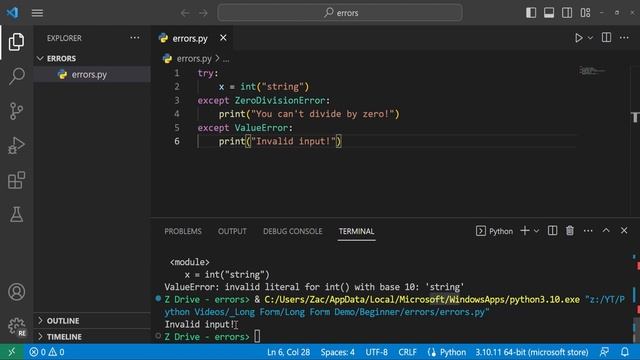Close the terminal panel
The image size is (640, 360).
pos(624,231)
